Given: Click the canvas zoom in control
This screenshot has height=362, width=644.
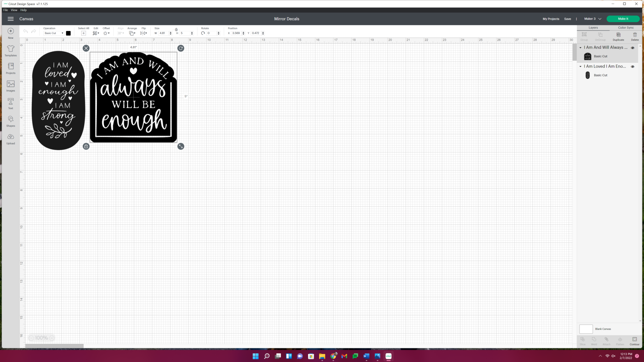Looking at the screenshot, I should pyautogui.click(x=51, y=338).
